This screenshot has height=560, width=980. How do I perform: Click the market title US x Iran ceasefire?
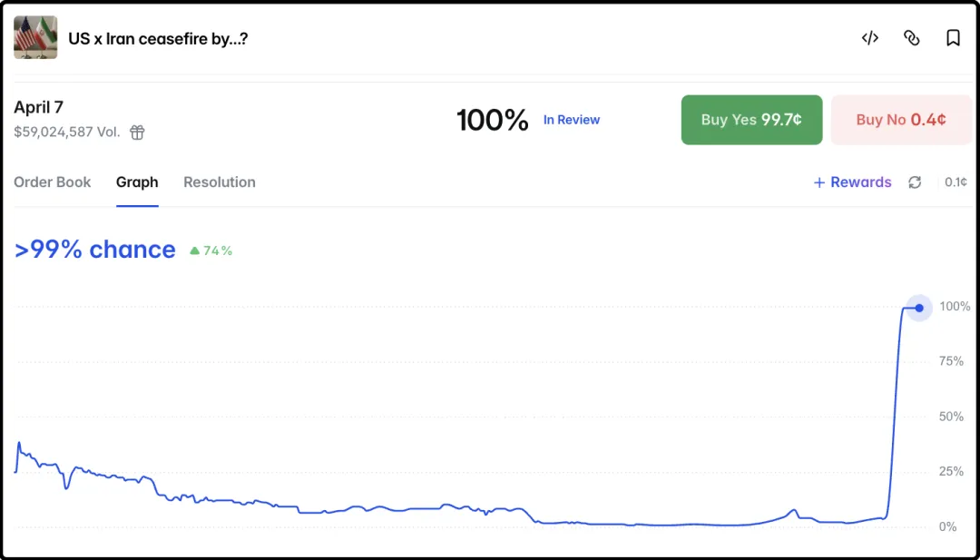coord(158,39)
